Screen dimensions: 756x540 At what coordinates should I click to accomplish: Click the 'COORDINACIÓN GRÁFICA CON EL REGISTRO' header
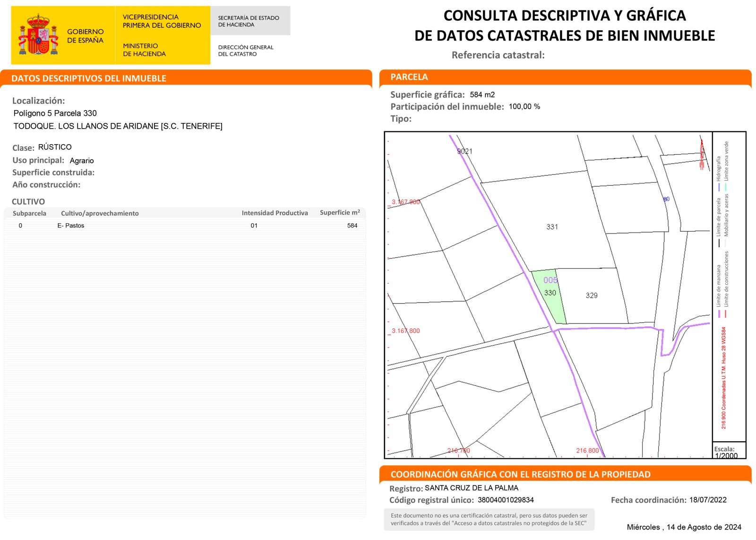click(x=521, y=474)
